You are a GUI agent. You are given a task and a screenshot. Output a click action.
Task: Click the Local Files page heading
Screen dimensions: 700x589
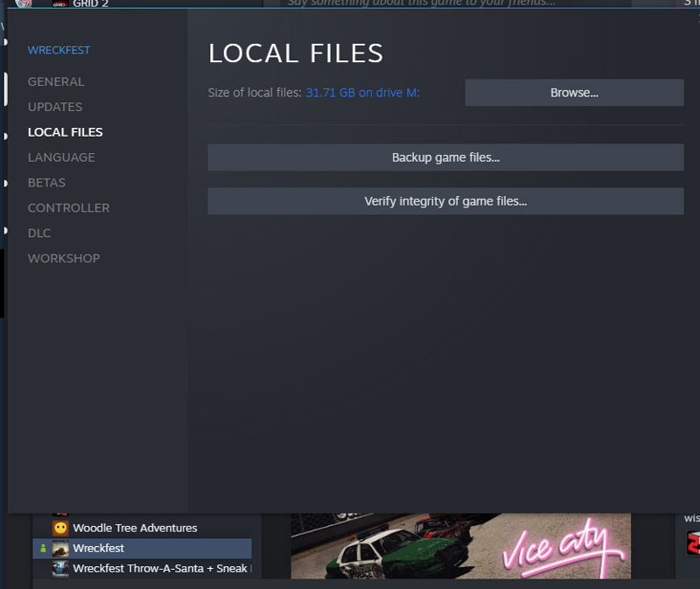(296, 53)
